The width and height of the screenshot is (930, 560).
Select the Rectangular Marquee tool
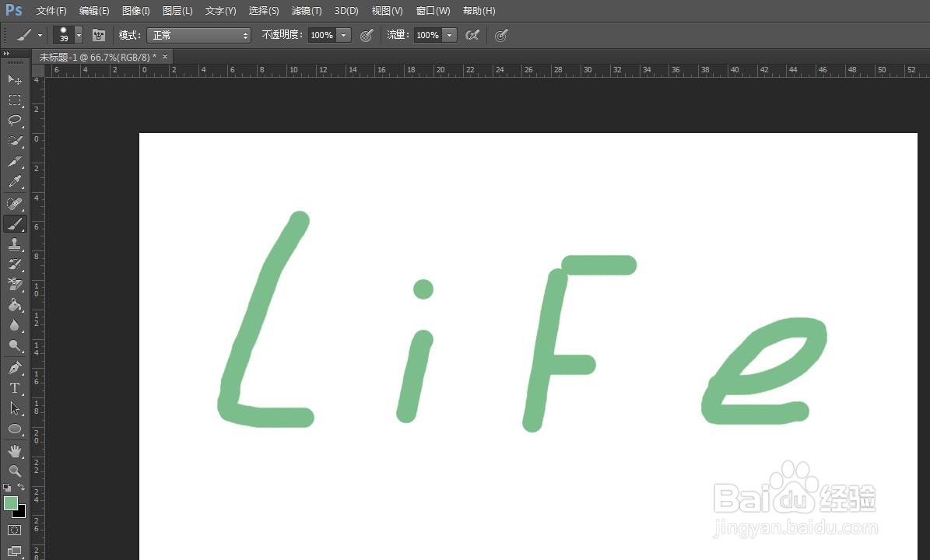coord(15,100)
